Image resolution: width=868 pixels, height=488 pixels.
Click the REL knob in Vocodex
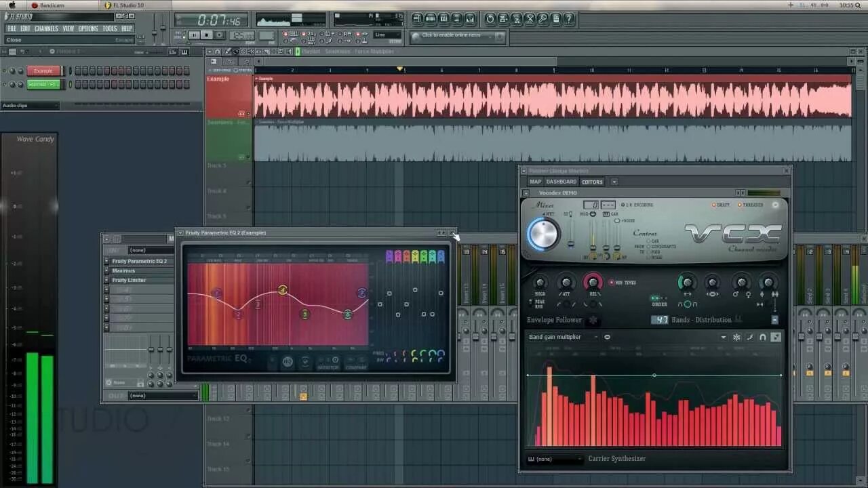[x=593, y=283]
